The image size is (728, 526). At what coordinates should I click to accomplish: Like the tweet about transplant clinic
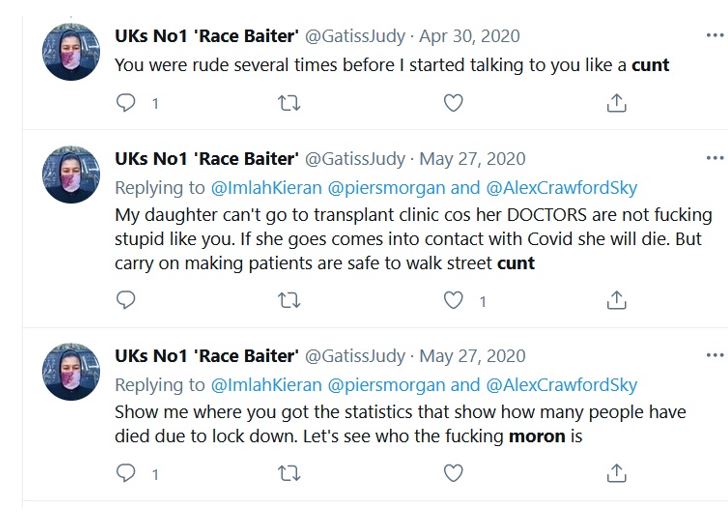pyautogui.click(x=453, y=299)
